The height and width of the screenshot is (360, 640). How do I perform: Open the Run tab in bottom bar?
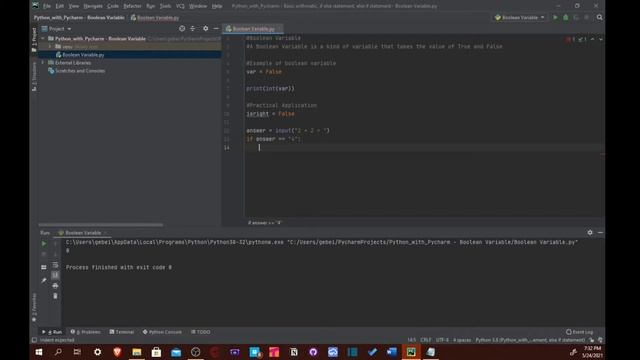pyautogui.click(x=52, y=332)
